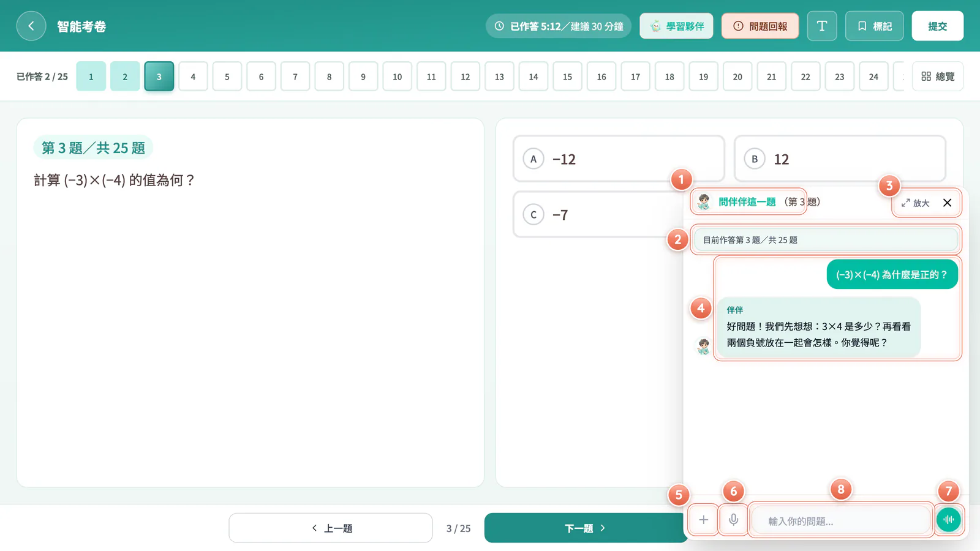Submit the exam with 提交
The height and width of the screenshot is (551, 980).
click(x=938, y=26)
